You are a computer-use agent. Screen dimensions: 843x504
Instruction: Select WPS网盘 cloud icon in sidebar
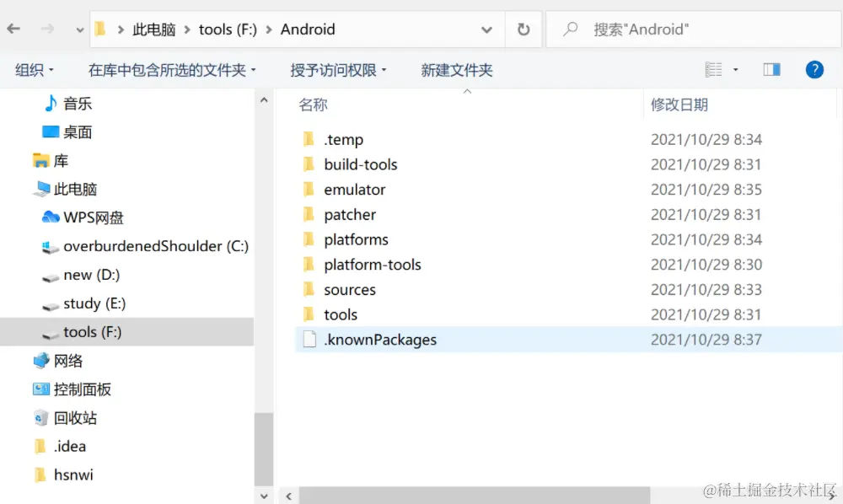[51, 217]
